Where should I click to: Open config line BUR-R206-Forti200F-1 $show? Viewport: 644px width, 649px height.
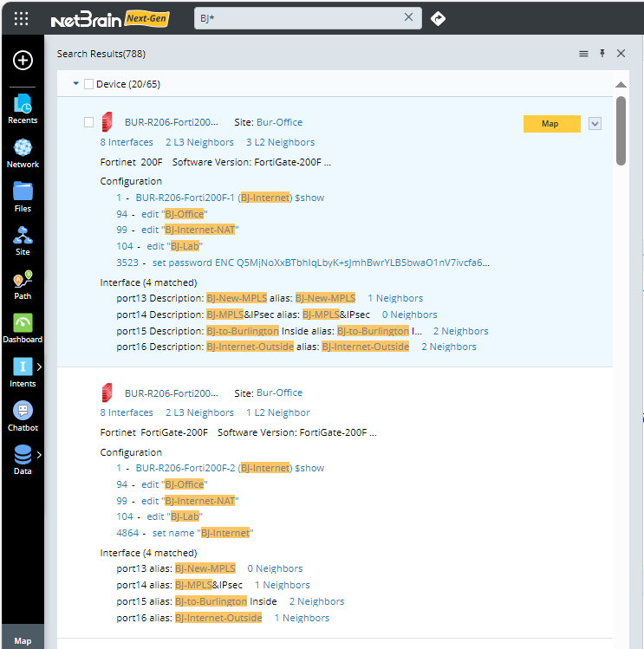click(x=230, y=198)
